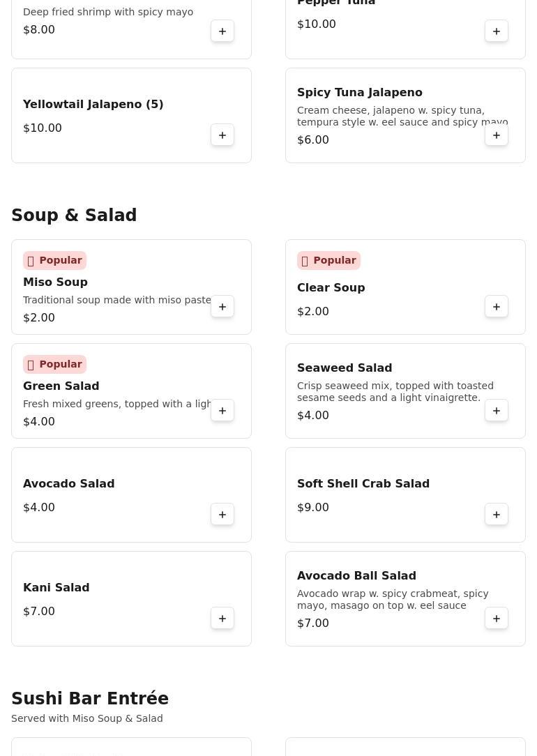Add Seaweed Salad to the cart
Viewport: 537px width, 756px height.
coord(497,411)
